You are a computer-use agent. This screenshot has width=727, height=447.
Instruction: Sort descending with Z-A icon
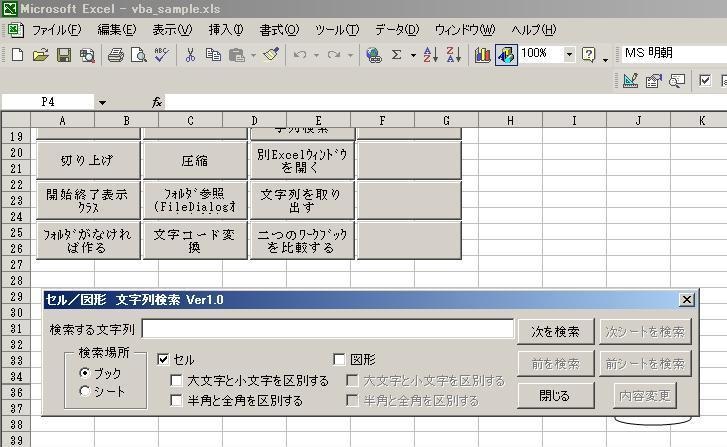click(x=453, y=55)
